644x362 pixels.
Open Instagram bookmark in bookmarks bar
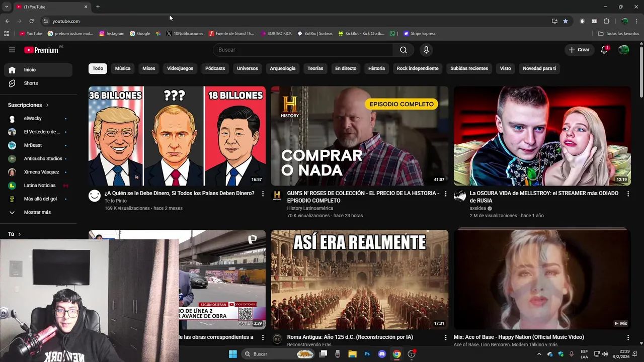coord(112,34)
